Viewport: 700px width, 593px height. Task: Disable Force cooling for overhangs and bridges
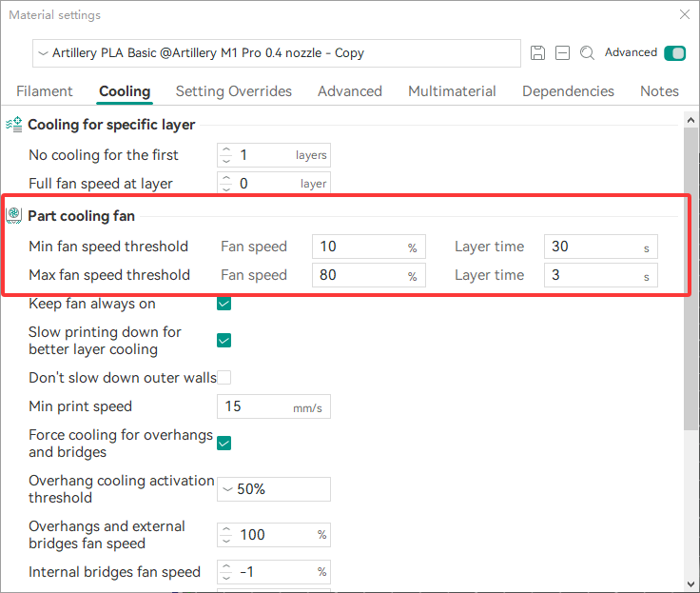point(224,443)
